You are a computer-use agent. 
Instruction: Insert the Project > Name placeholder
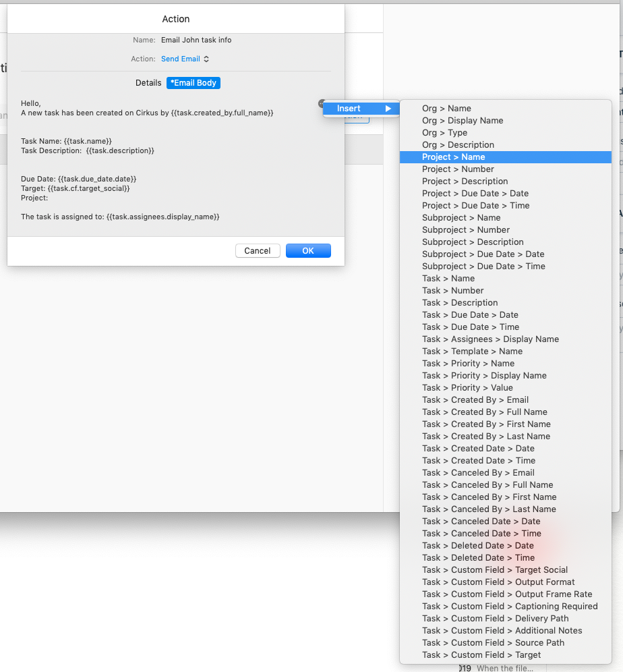[454, 157]
